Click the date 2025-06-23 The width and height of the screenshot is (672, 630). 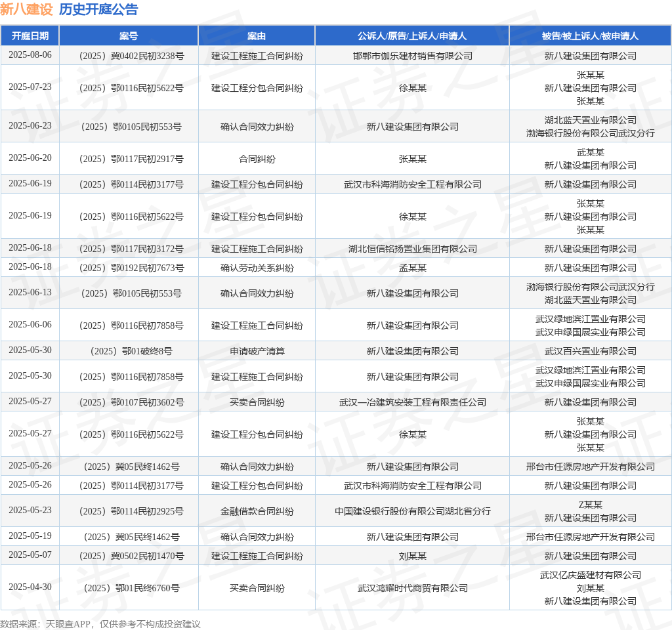coord(30,125)
